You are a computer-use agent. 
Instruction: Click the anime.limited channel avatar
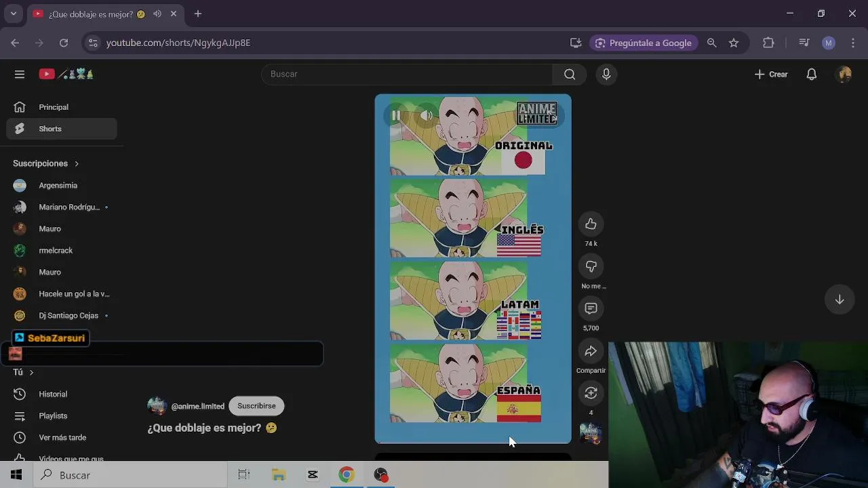coord(157,406)
